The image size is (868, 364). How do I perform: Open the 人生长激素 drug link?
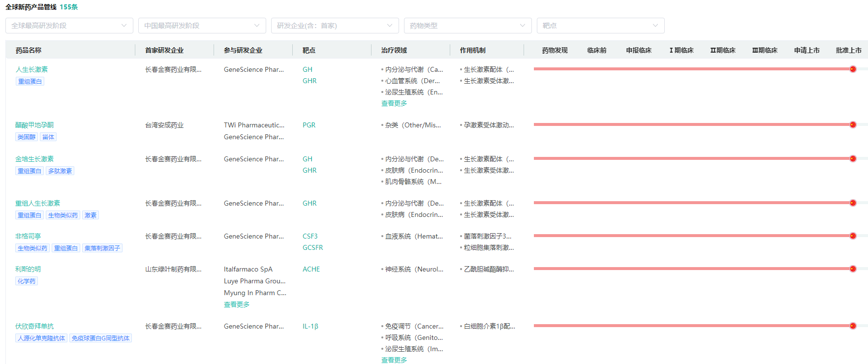(x=31, y=69)
